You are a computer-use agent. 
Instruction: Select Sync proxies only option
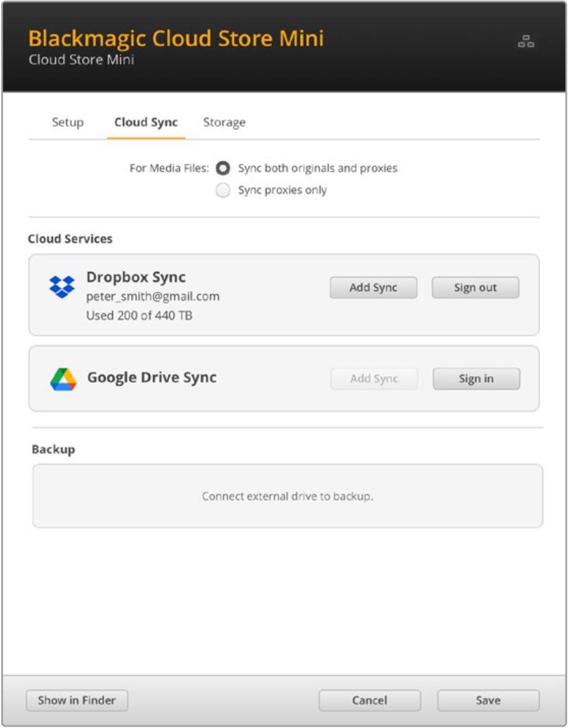click(x=223, y=190)
